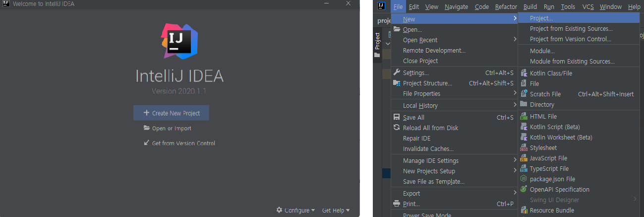Click the Reload All from Disk icon
644x217 pixels.
(x=397, y=128)
